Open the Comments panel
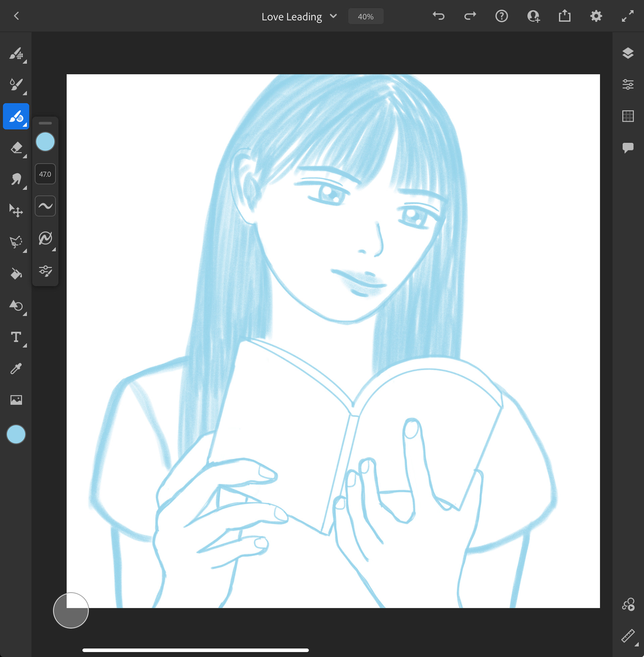This screenshot has width=644, height=657. (628, 148)
